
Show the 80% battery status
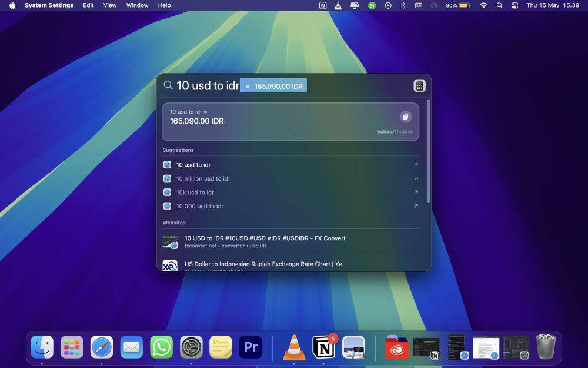(x=458, y=5)
